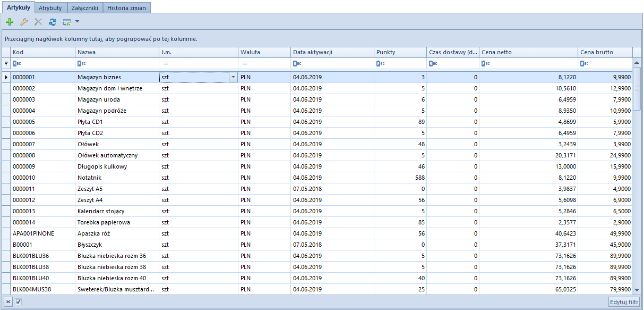The width and height of the screenshot is (644, 310).
Task: Click filter icon in Cena netto filter cell
Action: point(485,64)
